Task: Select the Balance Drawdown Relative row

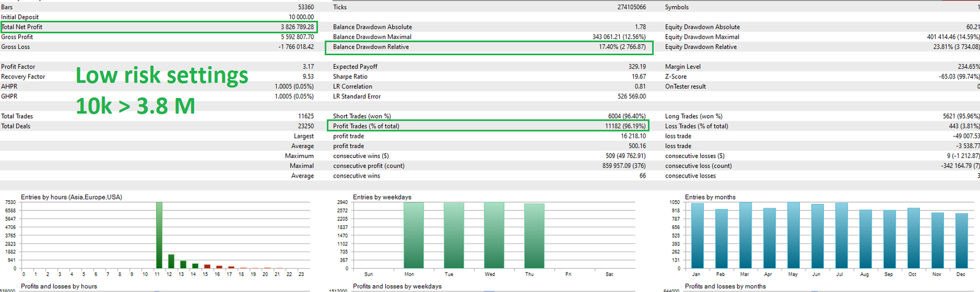Action: point(489,47)
